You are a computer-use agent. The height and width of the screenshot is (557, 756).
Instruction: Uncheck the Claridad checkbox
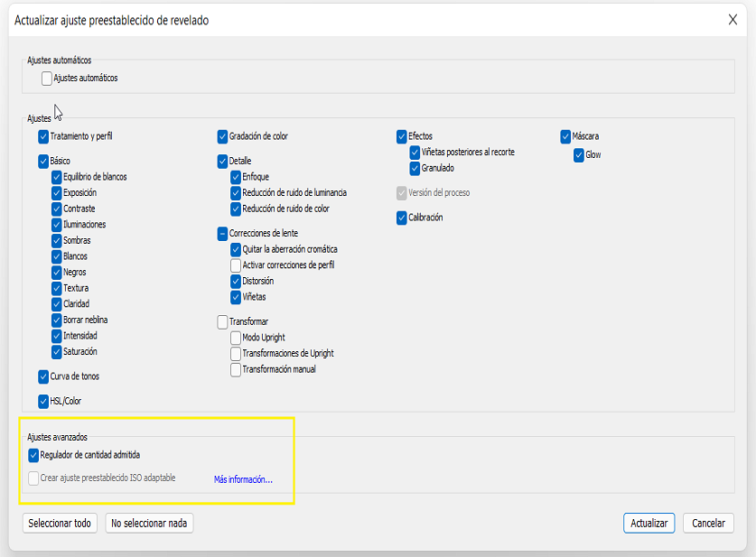point(56,304)
